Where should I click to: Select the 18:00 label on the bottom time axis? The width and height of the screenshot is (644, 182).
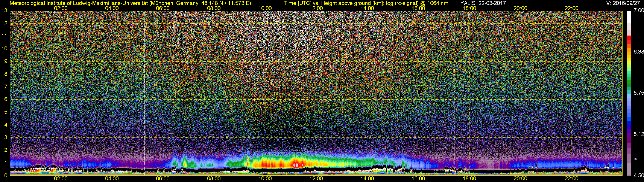[x=469, y=179]
